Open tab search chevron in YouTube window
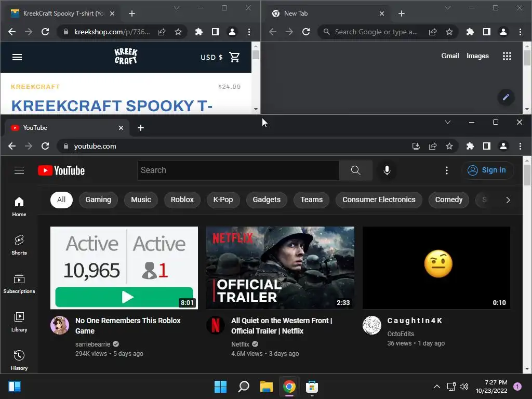The image size is (532, 399). [448, 122]
